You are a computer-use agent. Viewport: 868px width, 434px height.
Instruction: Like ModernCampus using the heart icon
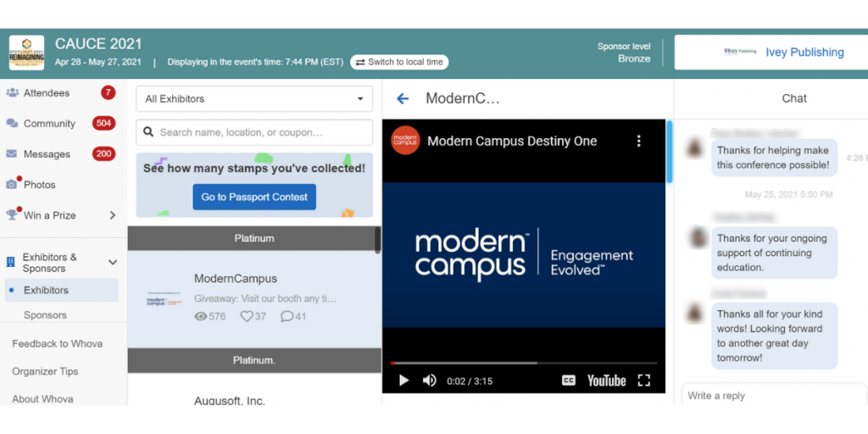click(248, 316)
